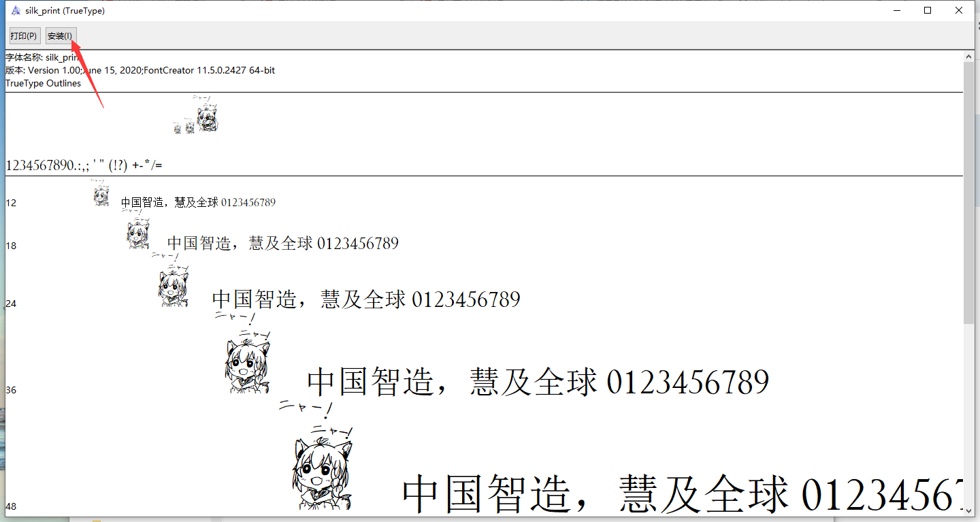Click the window title 'silk_print (TrueType)'

tap(65, 11)
